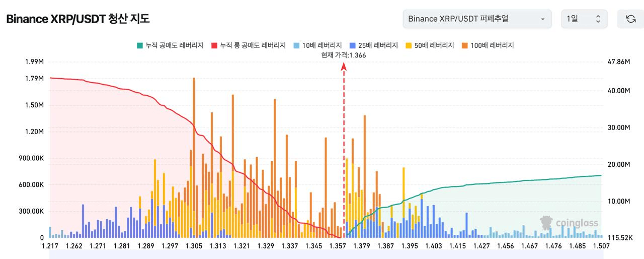This screenshot has width=644, height=259.
Task: Open the Binance XRP/USDT 퍼페추얼 pair dropdown
Action: [x=477, y=19]
